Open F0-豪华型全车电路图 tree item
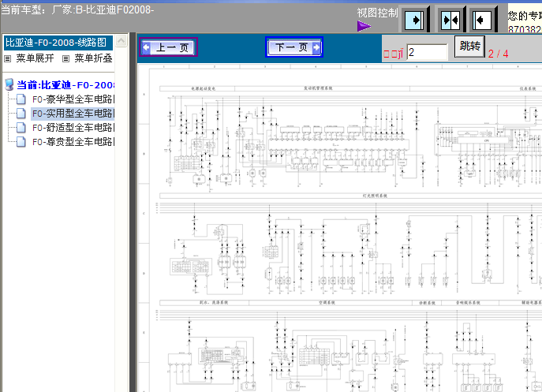 click(x=73, y=99)
